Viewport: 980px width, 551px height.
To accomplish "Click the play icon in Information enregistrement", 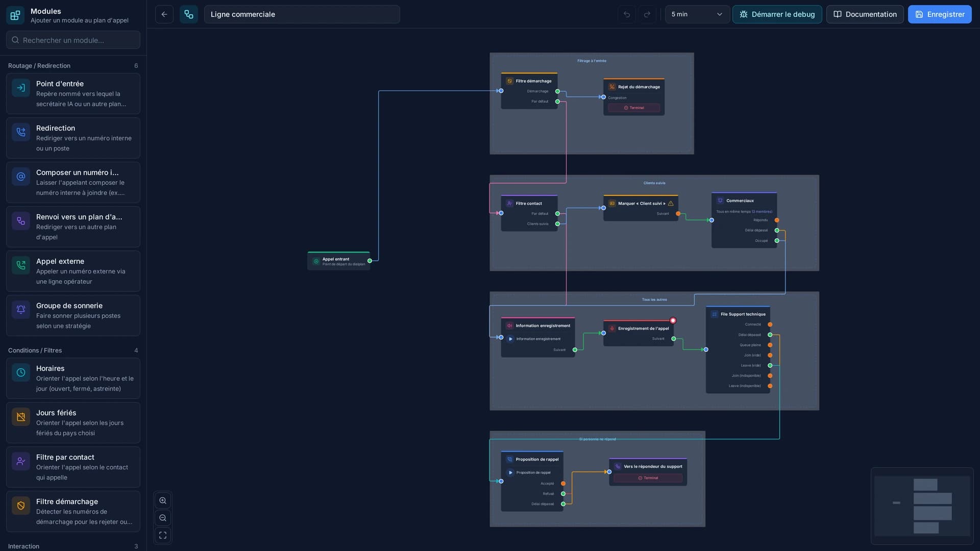I will [x=510, y=339].
